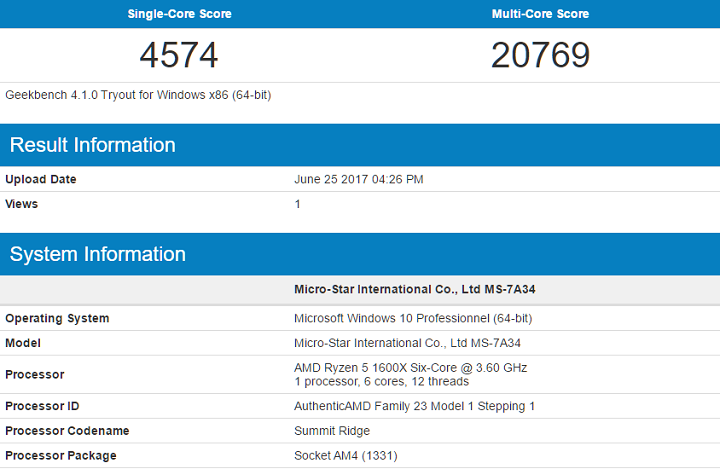Select the Summit Ridge codename value
Image resolution: width=720 pixels, height=469 pixels.
pyautogui.click(x=332, y=431)
